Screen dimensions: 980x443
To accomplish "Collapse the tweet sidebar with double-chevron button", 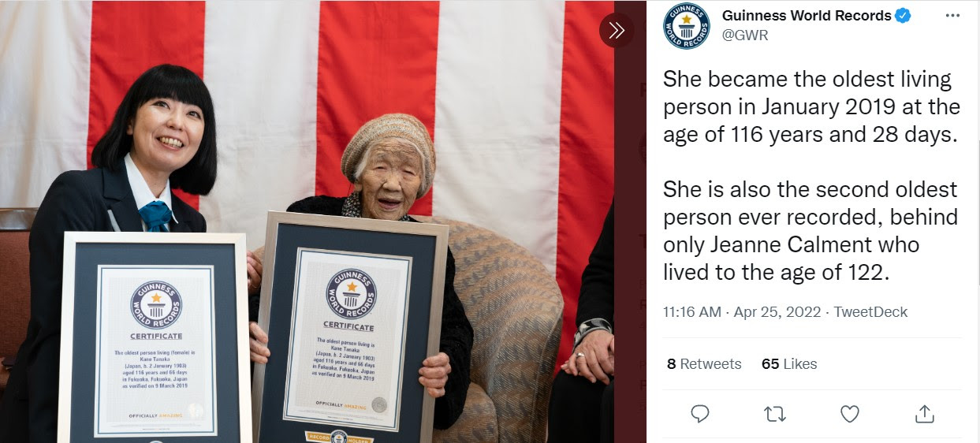I will coord(617,31).
